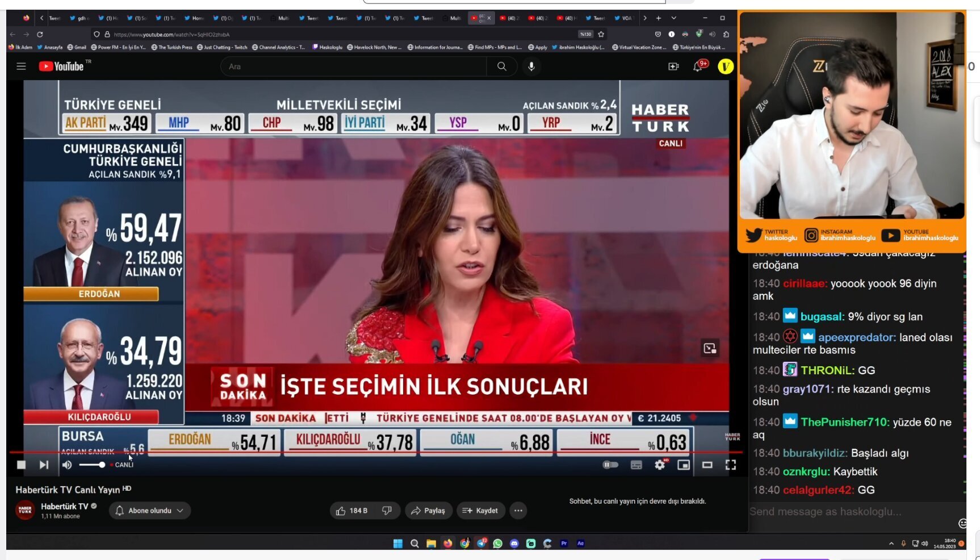Viewport: 980px width, 560px height.
Task: Mute the video with the speaker icon
Action: [x=67, y=465]
